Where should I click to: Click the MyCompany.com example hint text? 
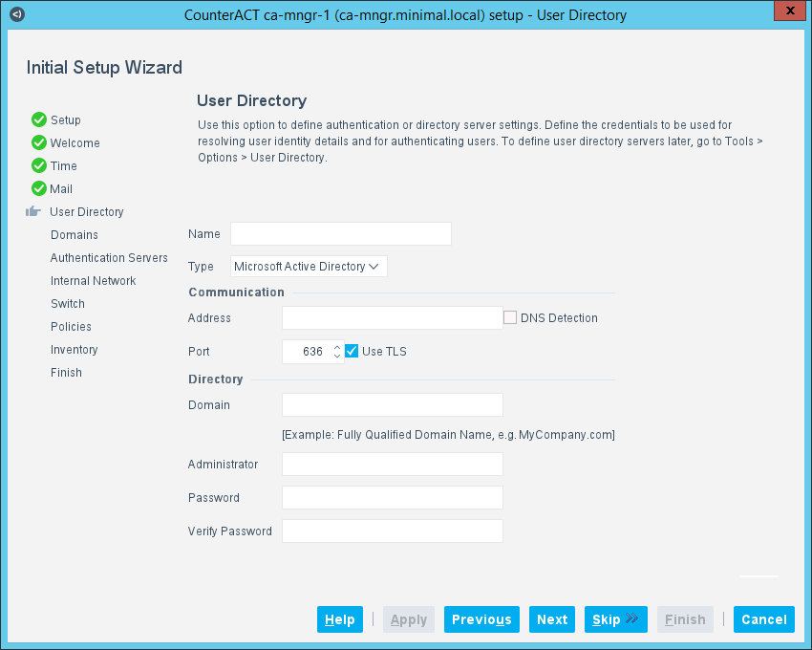448,435
